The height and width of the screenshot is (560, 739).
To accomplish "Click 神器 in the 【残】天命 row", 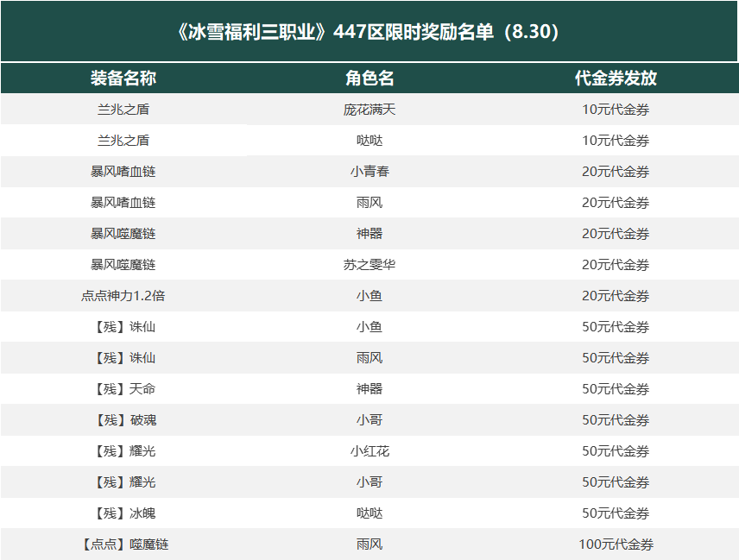I will 369,389.
